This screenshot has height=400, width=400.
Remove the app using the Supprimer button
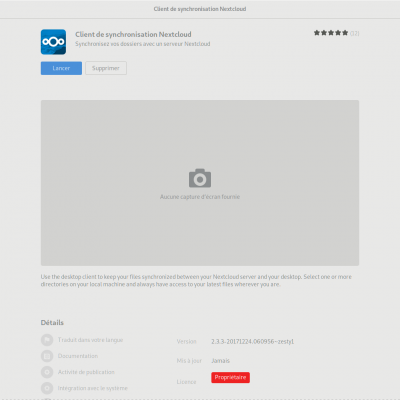coord(106,68)
